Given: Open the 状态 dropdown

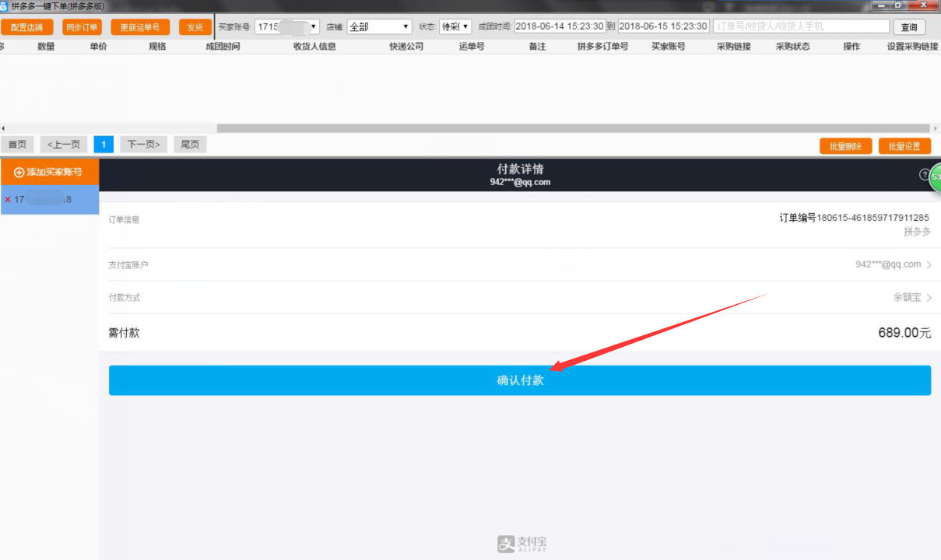Looking at the screenshot, I should [455, 26].
